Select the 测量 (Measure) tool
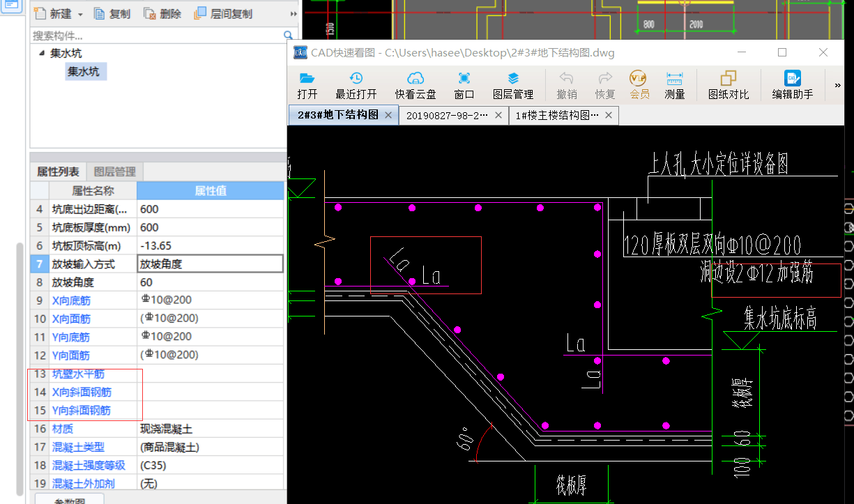Screen dimensions: 854x504 674,85
